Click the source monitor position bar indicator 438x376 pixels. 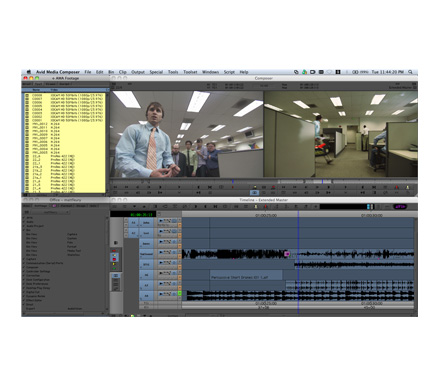click(233, 182)
